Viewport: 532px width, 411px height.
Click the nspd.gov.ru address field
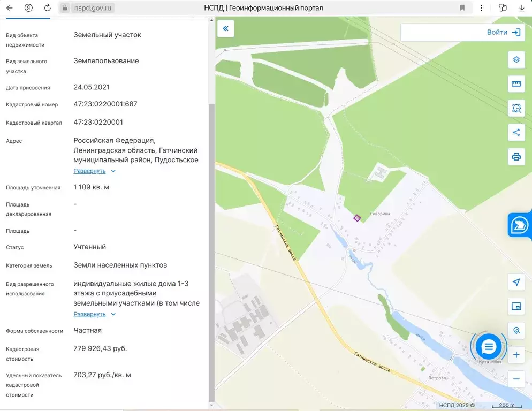93,8
